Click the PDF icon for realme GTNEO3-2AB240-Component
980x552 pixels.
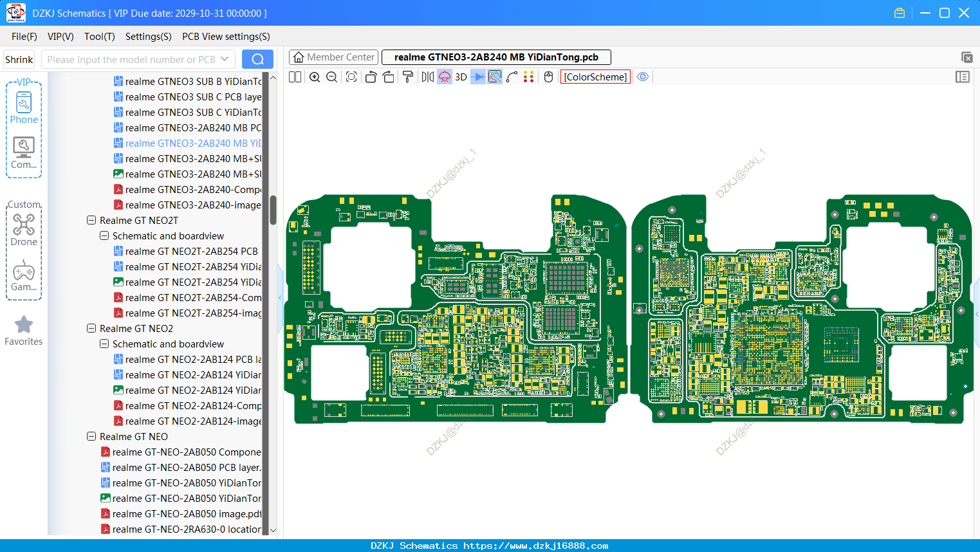point(118,189)
